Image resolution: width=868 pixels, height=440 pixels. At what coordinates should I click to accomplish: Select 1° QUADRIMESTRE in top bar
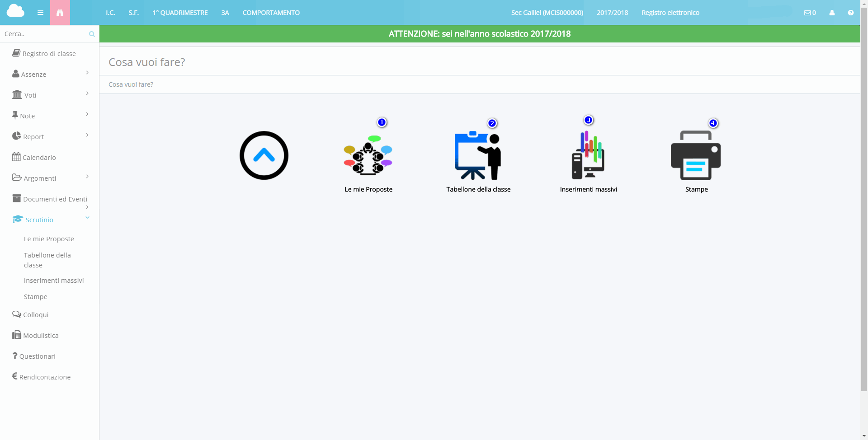point(180,13)
